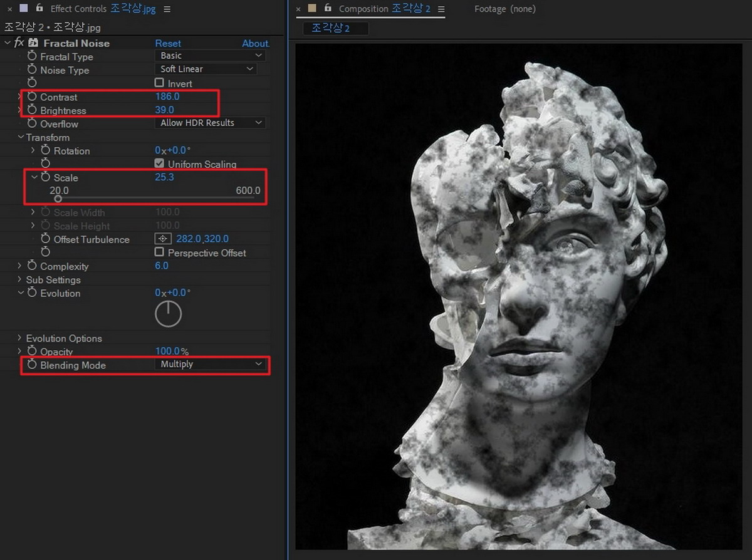Click the stopwatch in the Invert row

tap(32, 83)
